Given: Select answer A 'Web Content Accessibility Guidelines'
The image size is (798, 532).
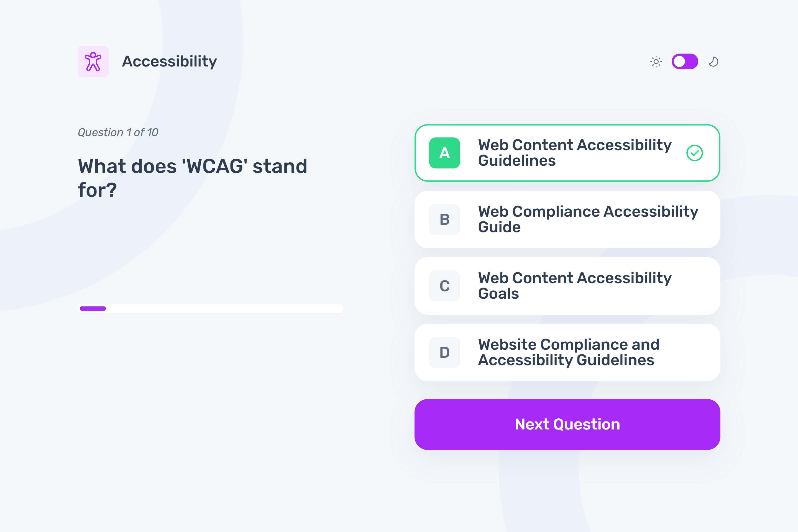Looking at the screenshot, I should tap(567, 153).
